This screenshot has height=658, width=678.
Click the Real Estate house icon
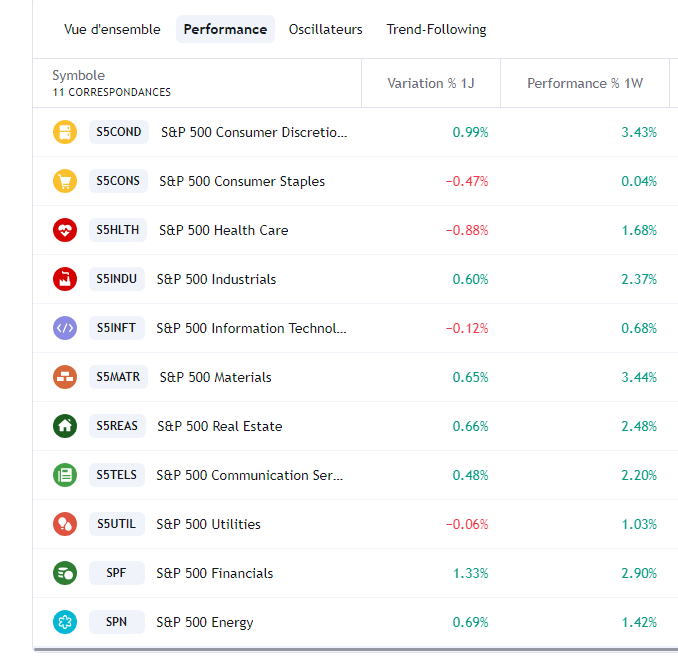(64, 426)
